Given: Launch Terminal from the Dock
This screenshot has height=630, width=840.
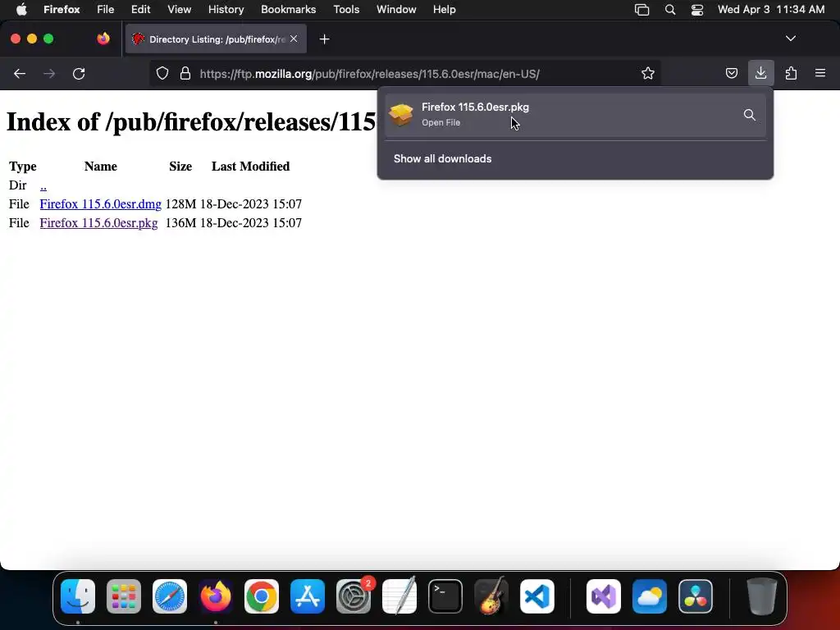Looking at the screenshot, I should pyautogui.click(x=445, y=596).
